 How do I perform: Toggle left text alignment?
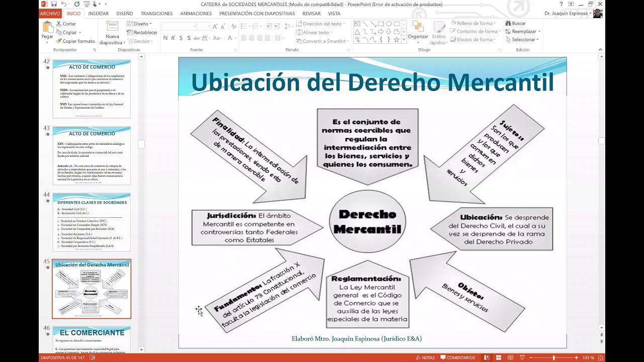[x=244, y=38]
